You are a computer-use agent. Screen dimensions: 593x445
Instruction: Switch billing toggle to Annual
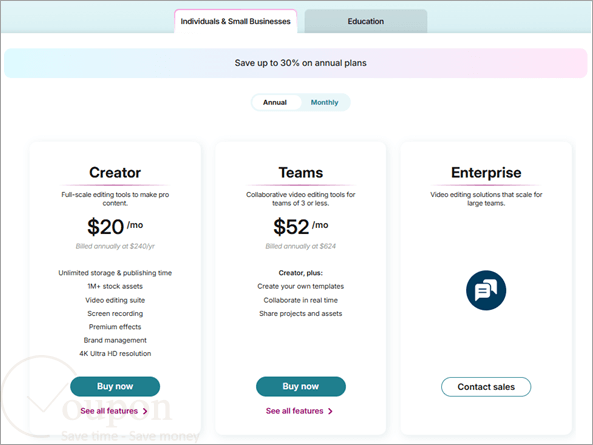(275, 102)
